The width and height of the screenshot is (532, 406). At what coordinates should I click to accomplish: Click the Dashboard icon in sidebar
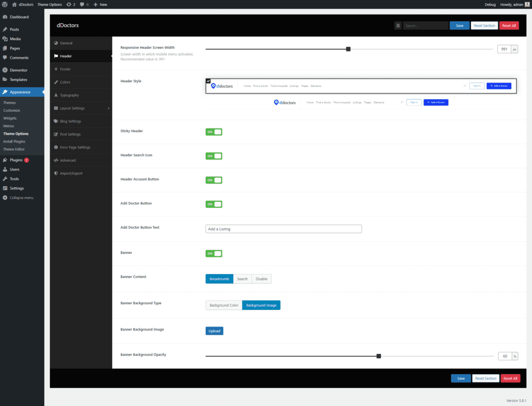(x=5, y=17)
